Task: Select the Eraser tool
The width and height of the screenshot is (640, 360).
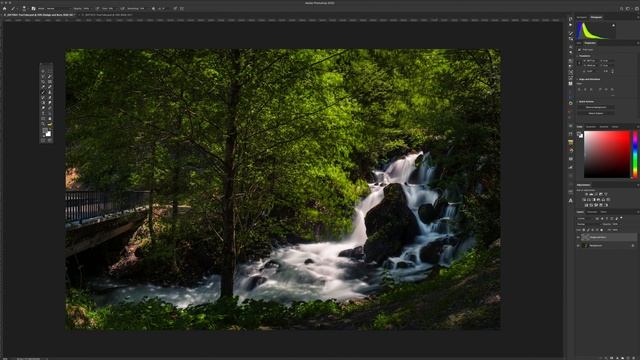Action: [49, 98]
